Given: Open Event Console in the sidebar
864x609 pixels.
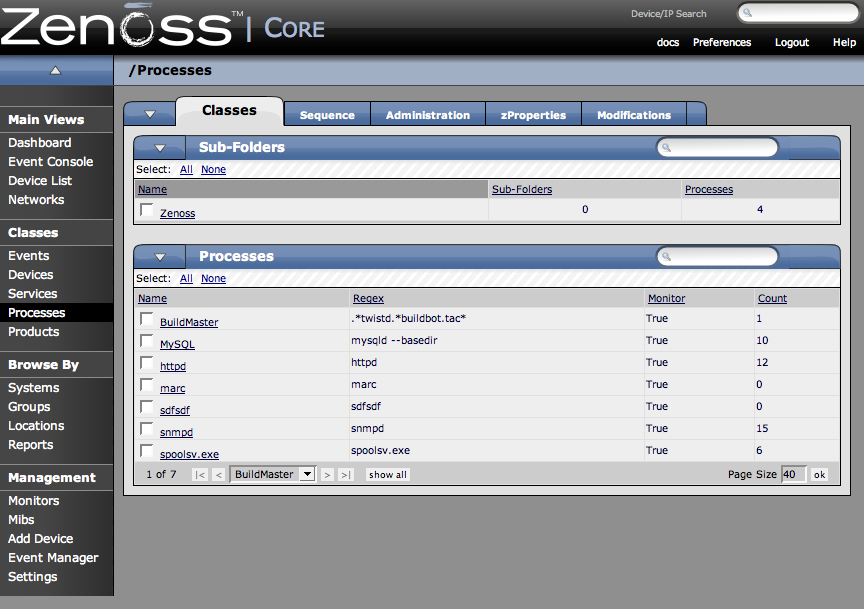Looking at the screenshot, I should 51,162.
